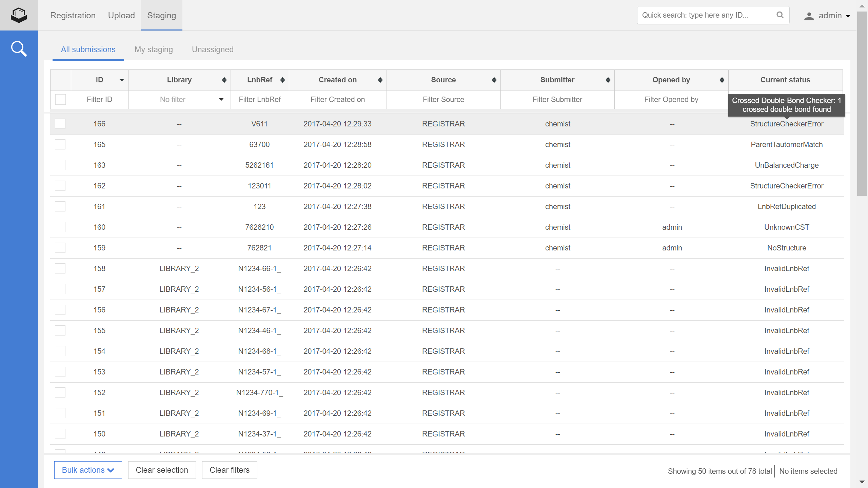Click status UnBalancedCharge in row 163
868x488 pixels.
point(787,165)
